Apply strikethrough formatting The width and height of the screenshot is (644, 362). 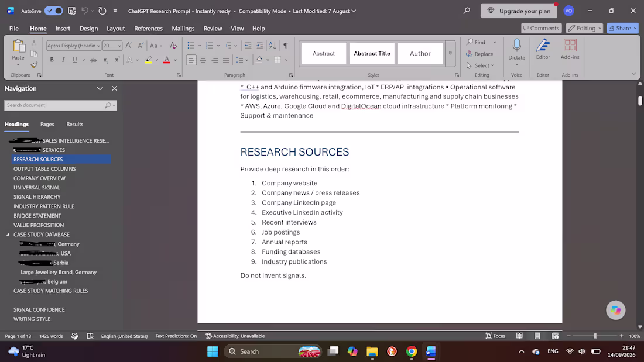pos(93,60)
